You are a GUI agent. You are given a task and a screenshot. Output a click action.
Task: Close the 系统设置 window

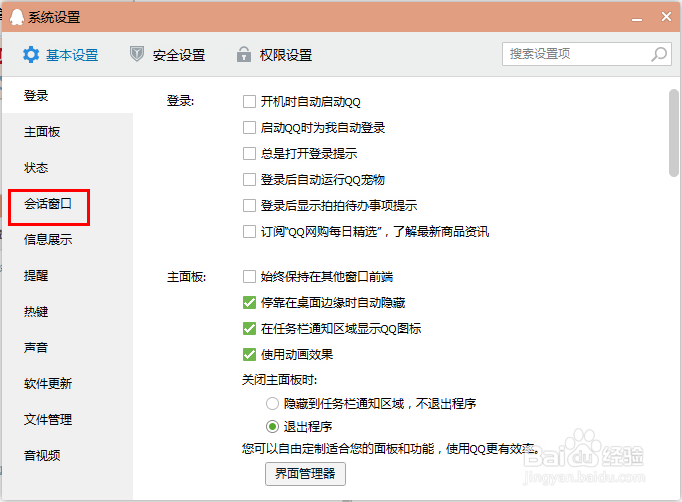pos(666,17)
